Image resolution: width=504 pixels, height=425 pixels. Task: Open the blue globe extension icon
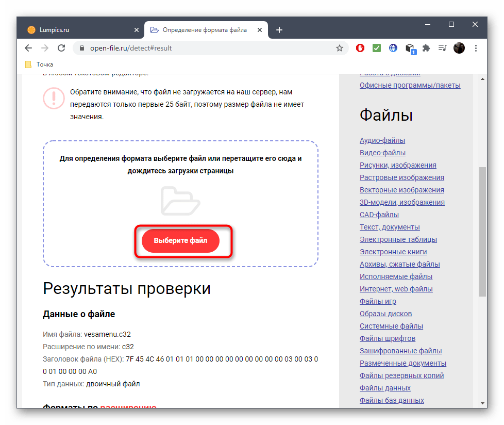pyautogui.click(x=393, y=48)
